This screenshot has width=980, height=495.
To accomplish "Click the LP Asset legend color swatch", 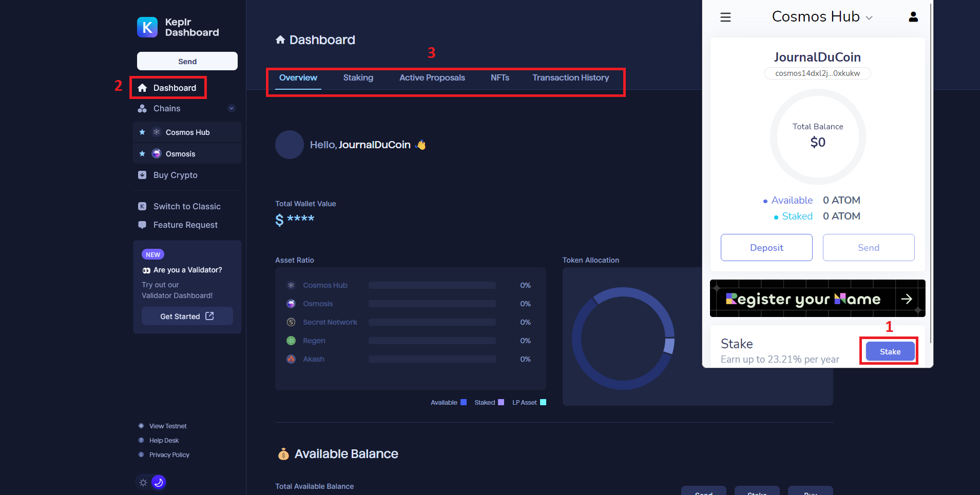I will [x=543, y=402].
